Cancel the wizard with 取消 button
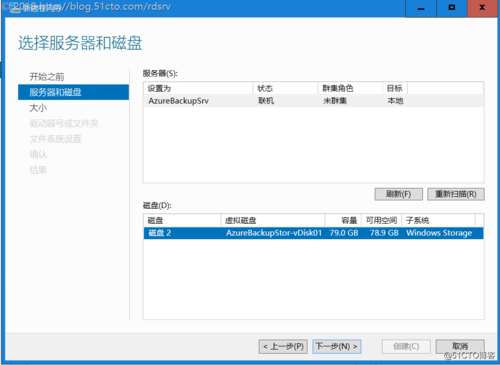 tap(460, 346)
